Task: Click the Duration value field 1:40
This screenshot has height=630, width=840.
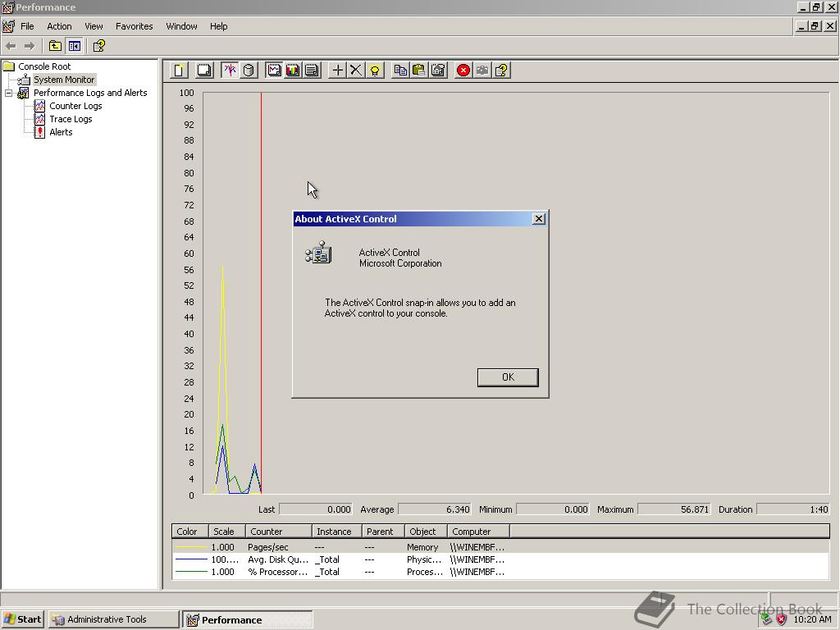Action: click(x=793, y=509)
